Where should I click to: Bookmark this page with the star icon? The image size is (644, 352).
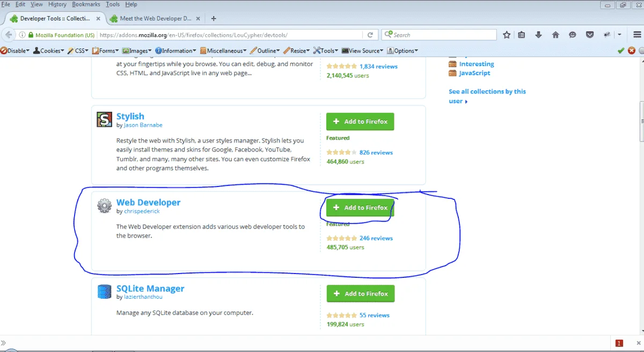click(x=507, y=35)
